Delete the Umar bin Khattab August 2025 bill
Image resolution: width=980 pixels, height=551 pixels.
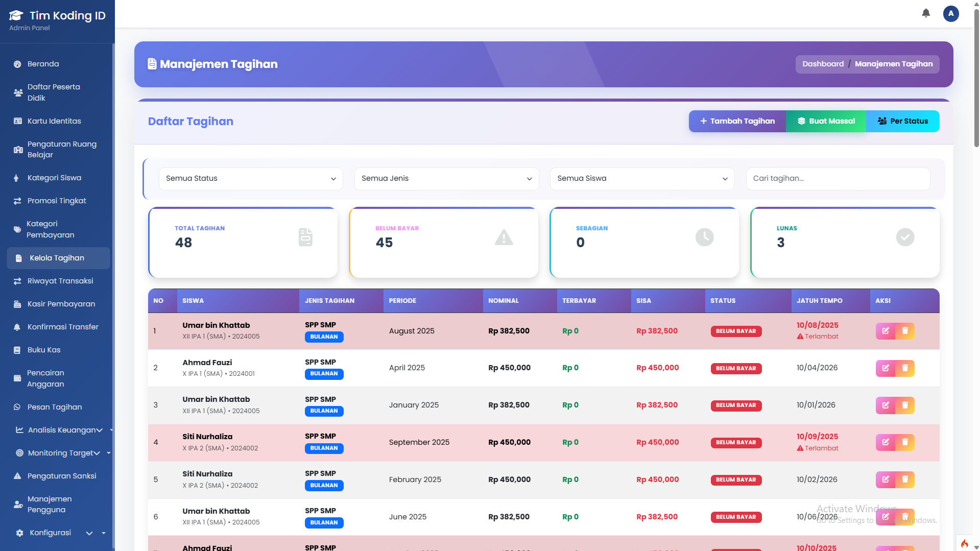[906, 331]
